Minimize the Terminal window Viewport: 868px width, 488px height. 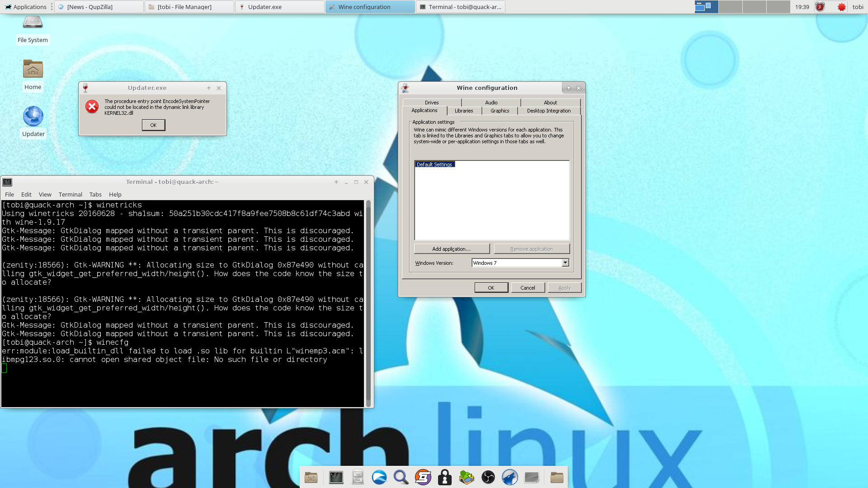346,182
